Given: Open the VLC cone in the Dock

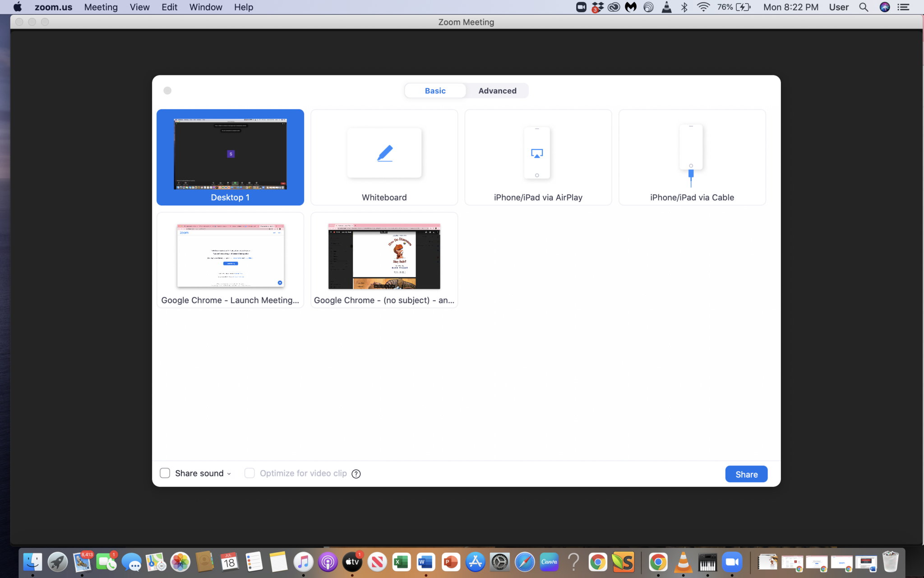Looking at the screenshot, I should (x=683, y=562).
